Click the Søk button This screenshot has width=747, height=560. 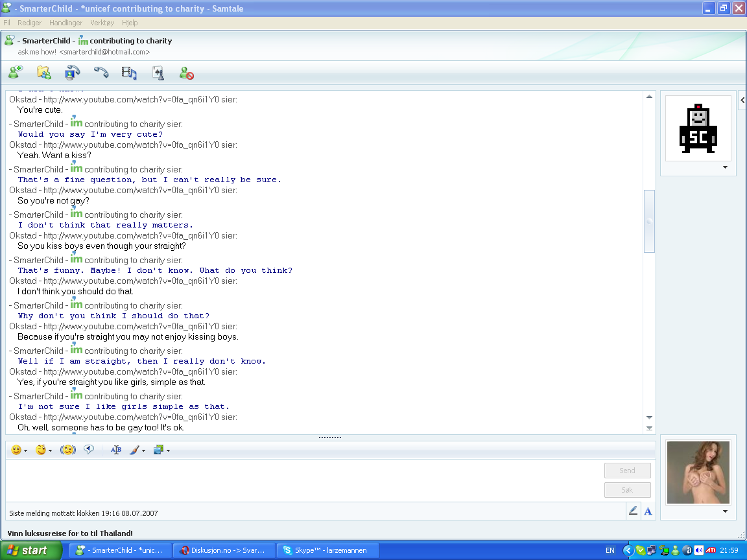tap(628, 490)
